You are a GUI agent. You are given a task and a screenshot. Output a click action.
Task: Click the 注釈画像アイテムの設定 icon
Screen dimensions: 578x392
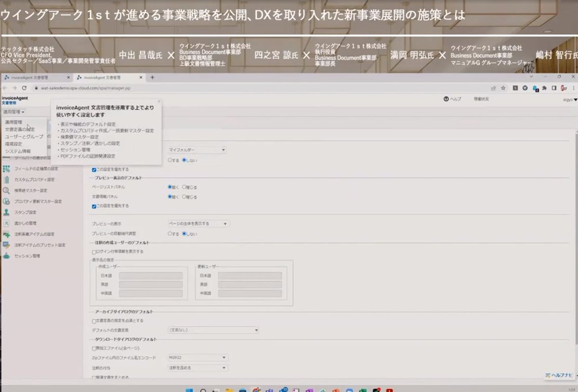coord(6,234)
